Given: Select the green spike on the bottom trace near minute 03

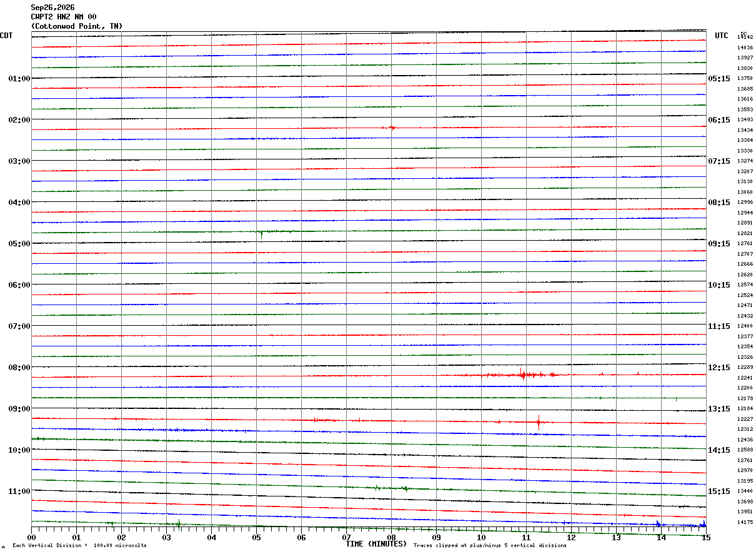Looking at the screenshot, I should point(179,523).
